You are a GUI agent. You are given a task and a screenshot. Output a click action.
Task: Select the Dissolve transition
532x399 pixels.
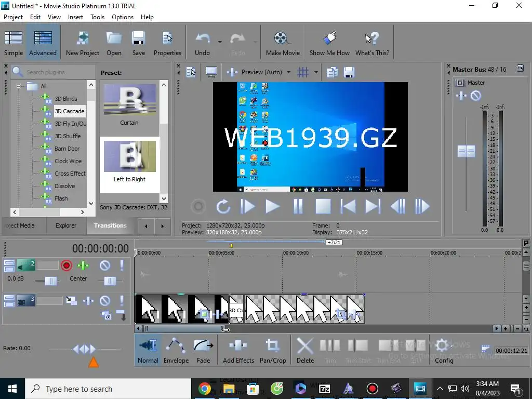click(64, 186)
